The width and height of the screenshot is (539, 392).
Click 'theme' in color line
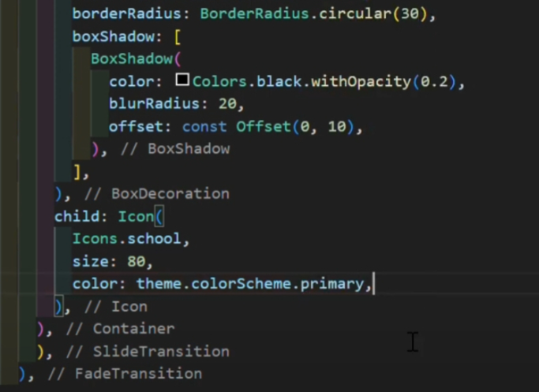[159, 284]
